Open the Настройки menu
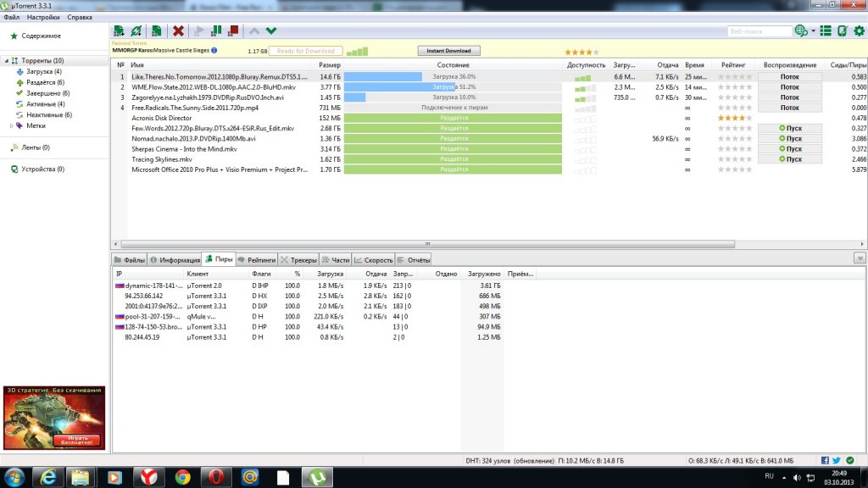The image size is (868, 488). click(43, 17)
